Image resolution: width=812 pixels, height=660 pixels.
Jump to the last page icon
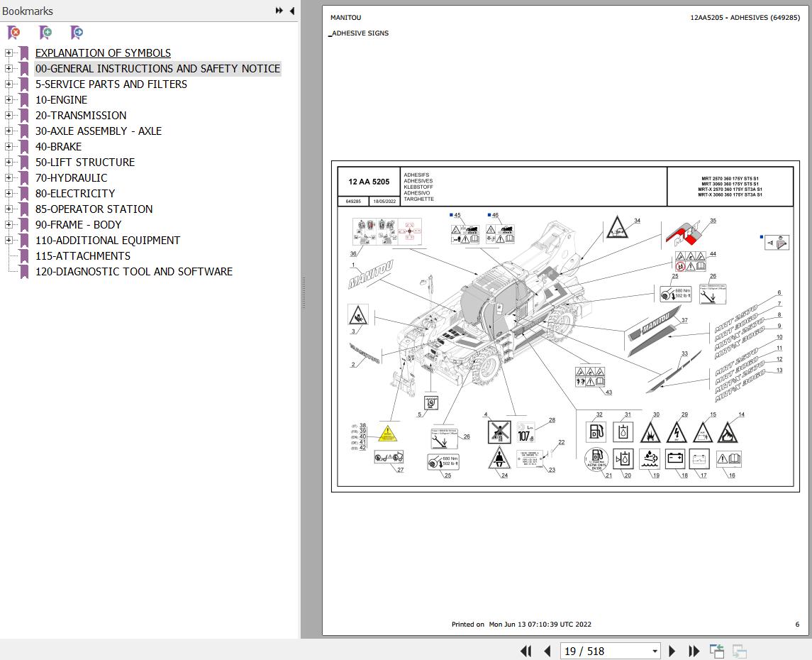pos(693,651)
